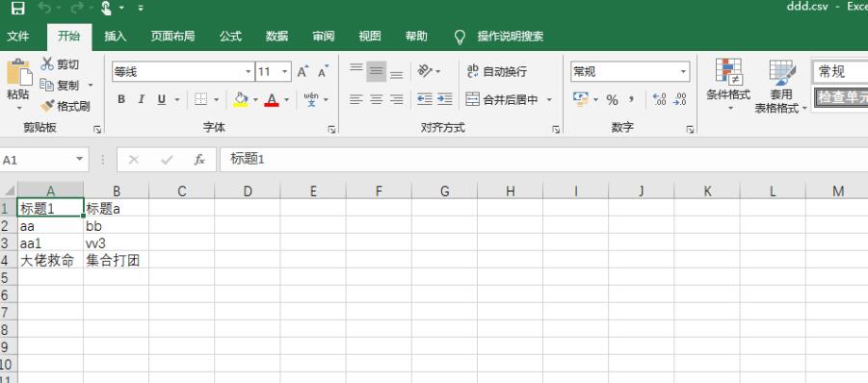Select cell containing 集合打团
This screenshot has height=383, width=868.
pos(116,261)
